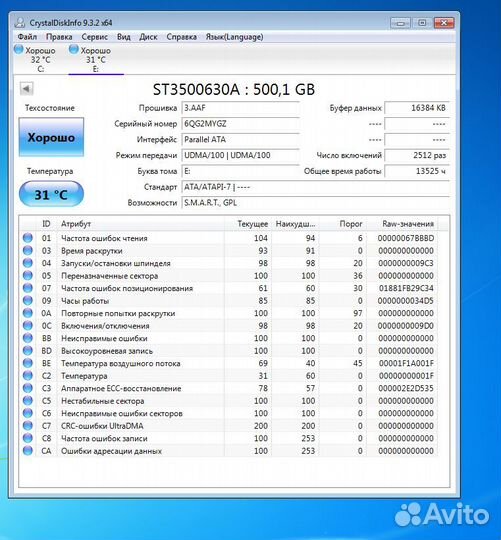Click status circle for Неисправимые ошибки row
This screenshot has width=501, height=540.
28,338
